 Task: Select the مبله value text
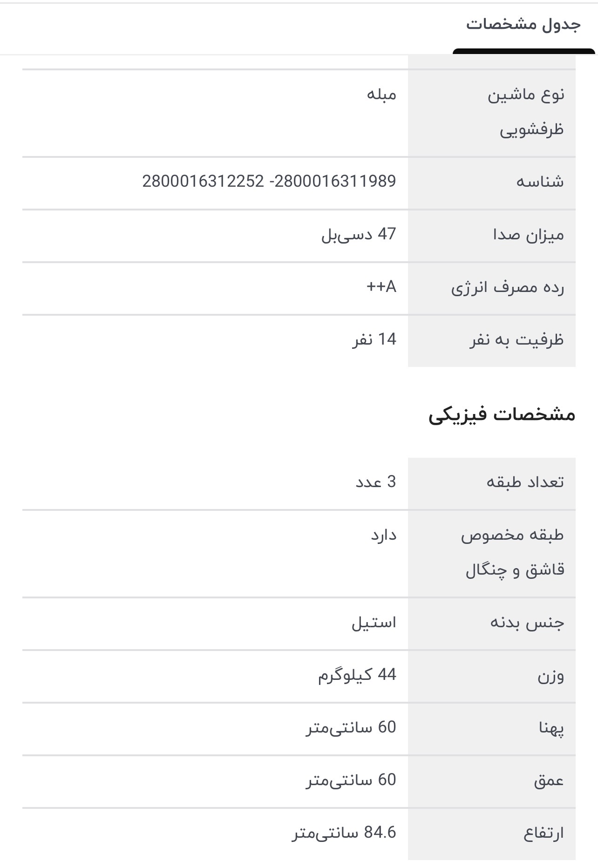point(381,95)
